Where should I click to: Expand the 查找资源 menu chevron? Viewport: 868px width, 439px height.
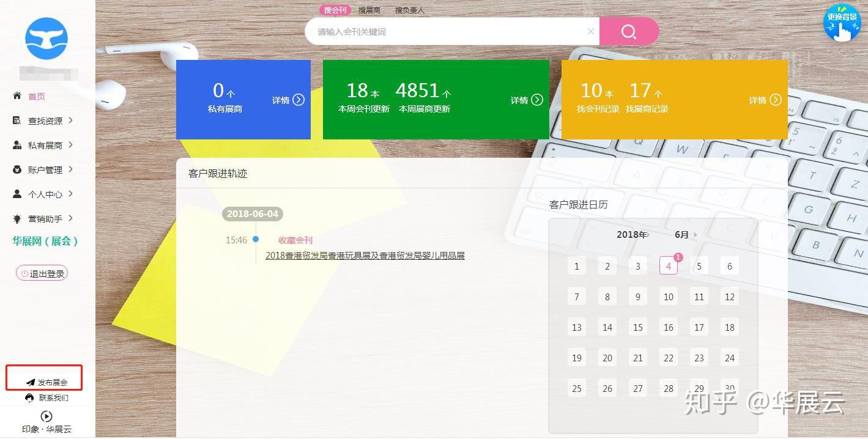coord(72,120)
